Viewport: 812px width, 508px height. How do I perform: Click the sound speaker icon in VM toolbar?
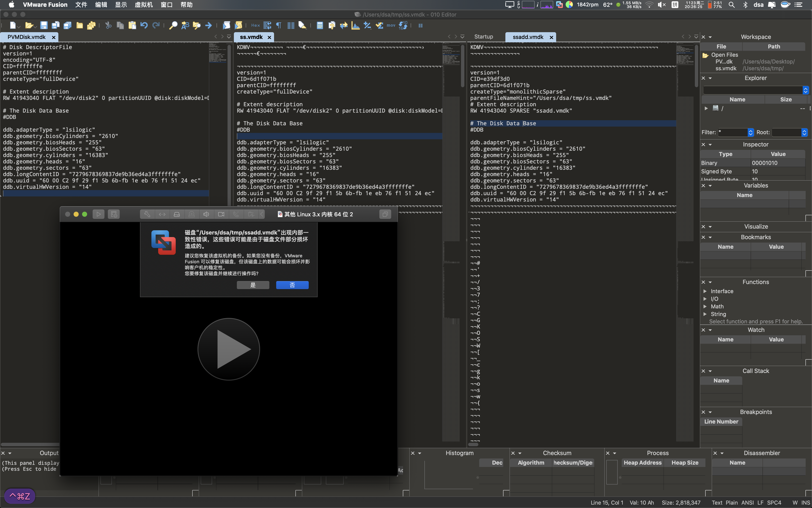click(206, 214)
